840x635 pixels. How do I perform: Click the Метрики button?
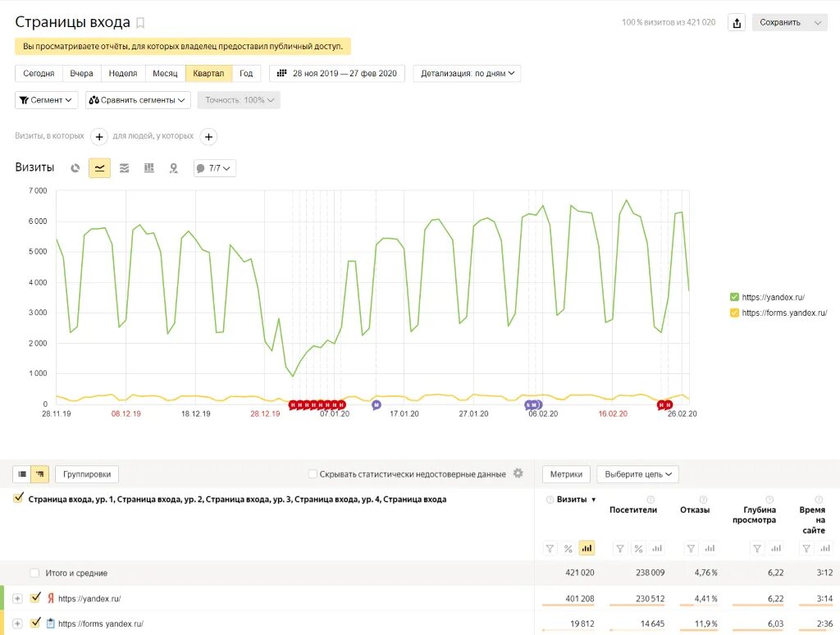point(566,474)
